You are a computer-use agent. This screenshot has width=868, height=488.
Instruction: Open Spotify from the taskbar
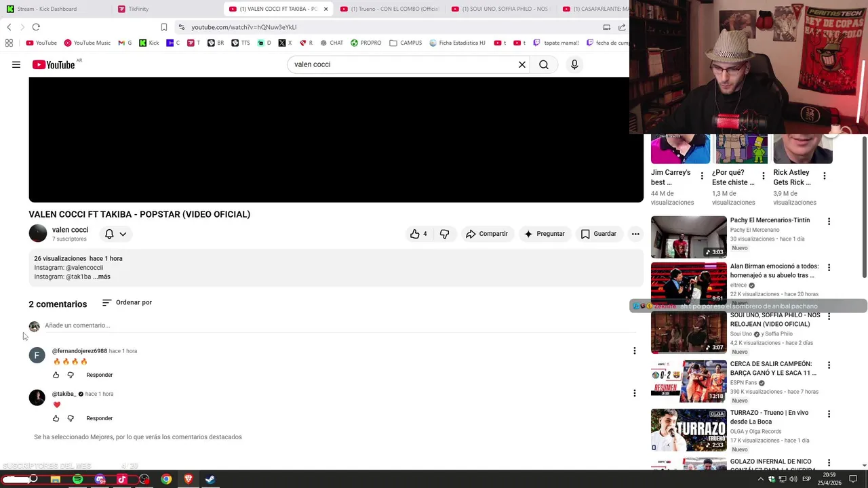pos(77,479)
